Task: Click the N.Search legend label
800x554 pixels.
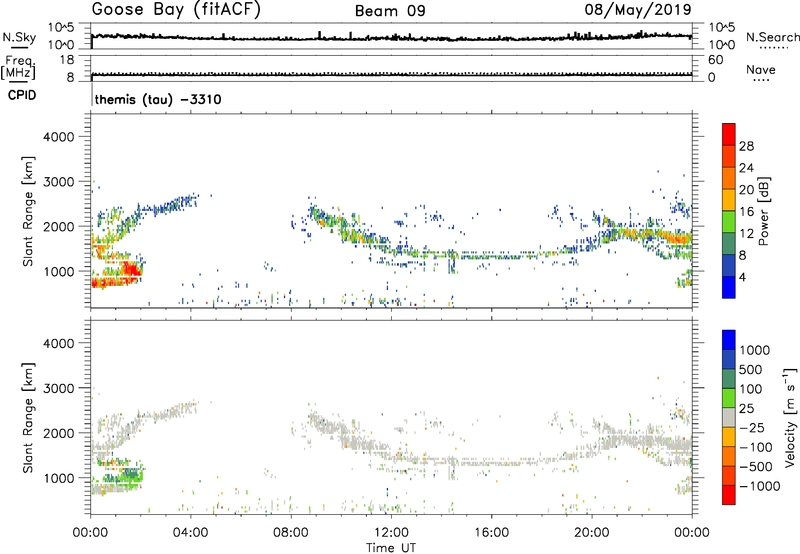Action: click(x=773, y=37)
